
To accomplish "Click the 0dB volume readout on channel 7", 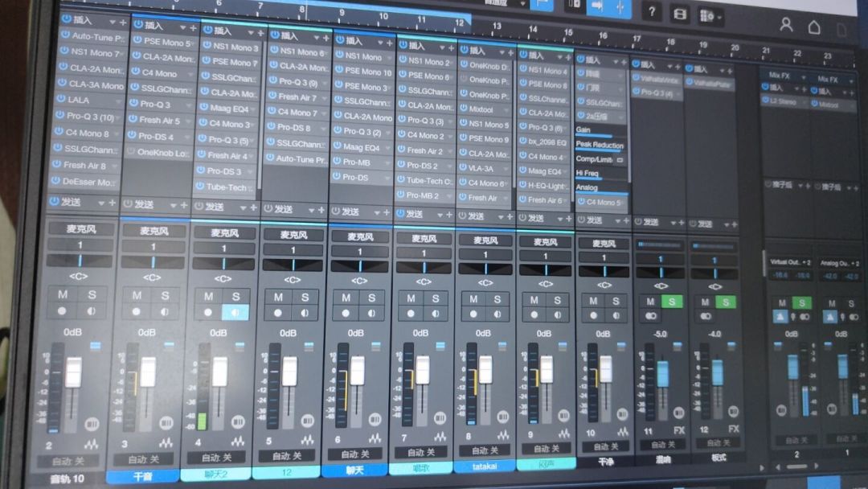I will click(420, 334).
